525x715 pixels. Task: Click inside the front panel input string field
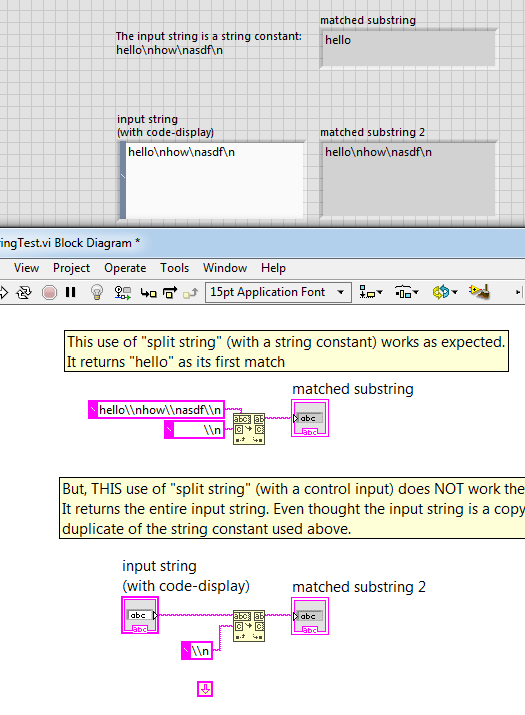[x=213, y=181]
